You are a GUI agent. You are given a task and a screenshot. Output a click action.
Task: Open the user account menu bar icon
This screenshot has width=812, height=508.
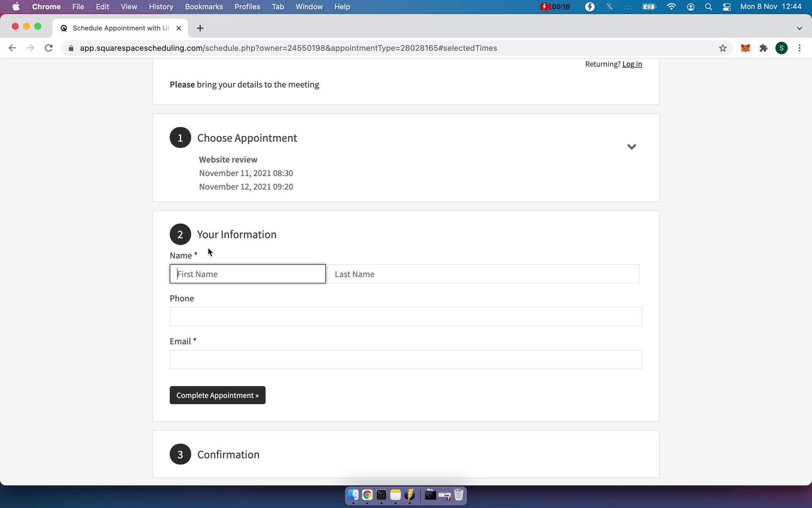pos(691,7)
